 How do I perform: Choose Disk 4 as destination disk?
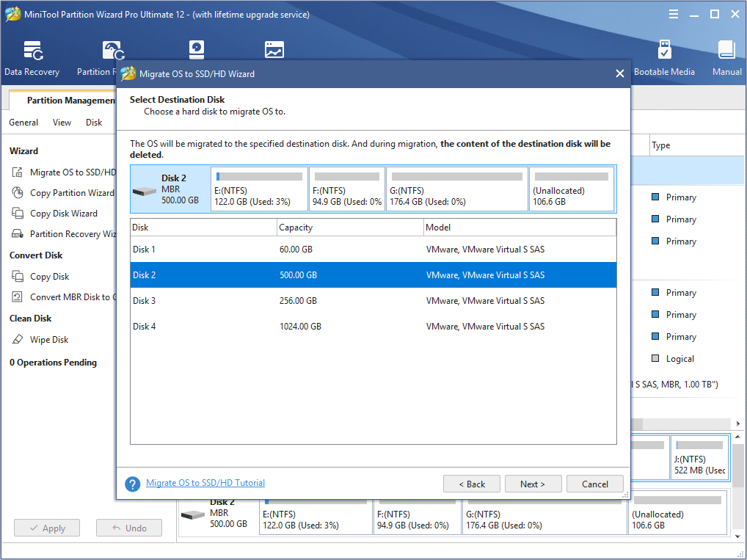pyautogui.click(x=373, y=327)
